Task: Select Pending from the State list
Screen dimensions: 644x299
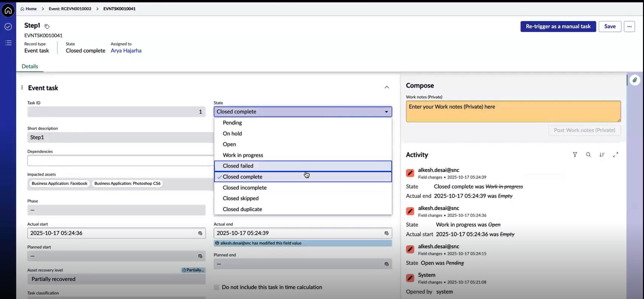Action: 303,123
